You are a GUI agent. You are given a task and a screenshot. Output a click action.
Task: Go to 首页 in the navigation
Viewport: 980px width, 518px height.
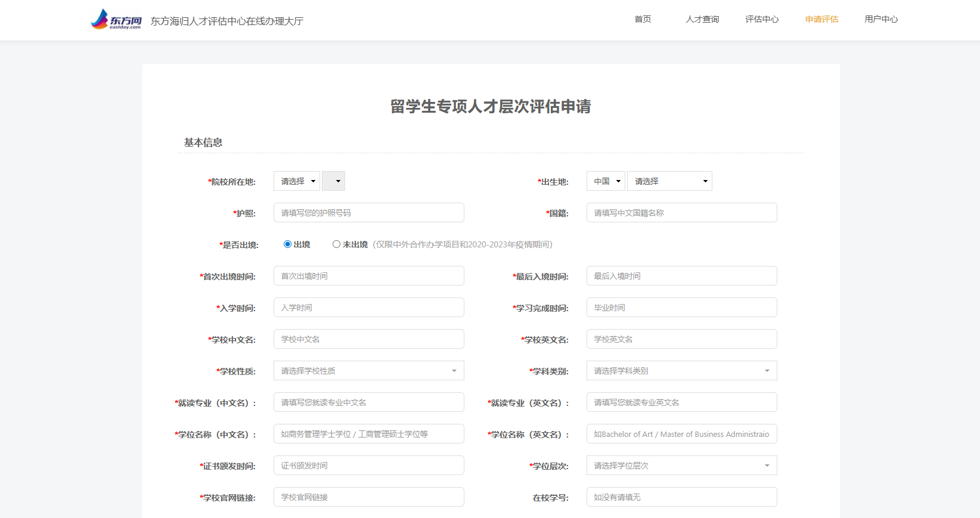click(643, 19)
